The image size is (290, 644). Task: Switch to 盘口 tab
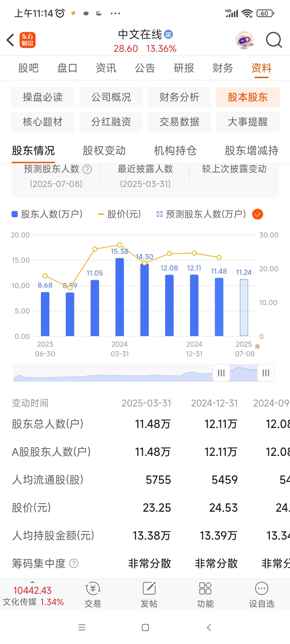(67, 68)
